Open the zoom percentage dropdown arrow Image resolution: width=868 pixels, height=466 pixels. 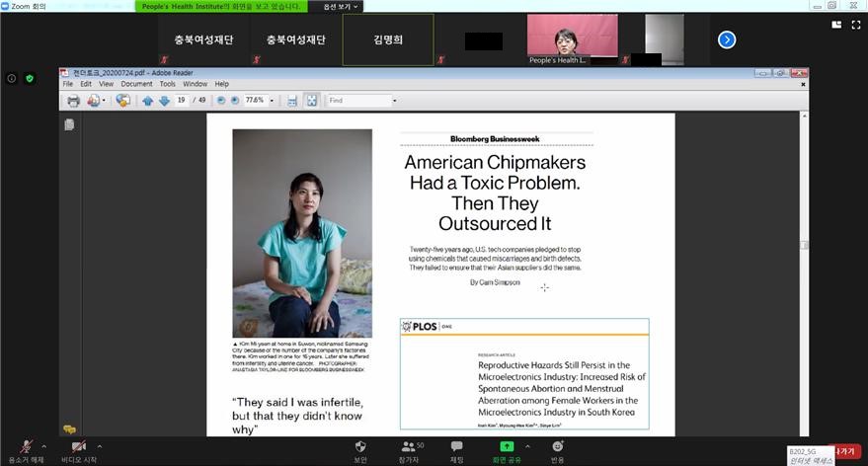pyautogui.click(x=272, y=101)
